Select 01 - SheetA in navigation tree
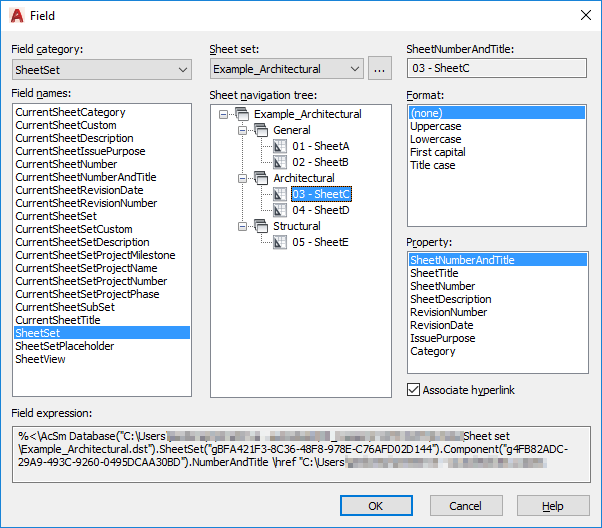The width and height of the screenshot is (602, 528). pyautogui.click(x=321, y=146)
